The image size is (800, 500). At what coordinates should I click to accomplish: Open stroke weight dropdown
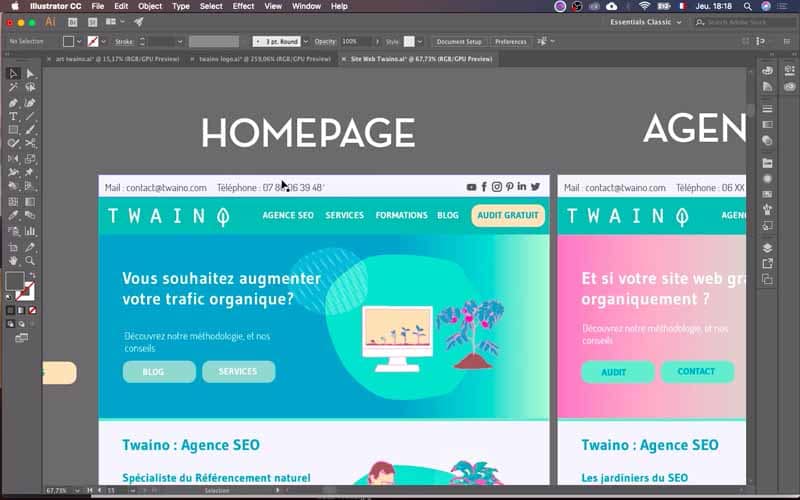coord(180,41)
